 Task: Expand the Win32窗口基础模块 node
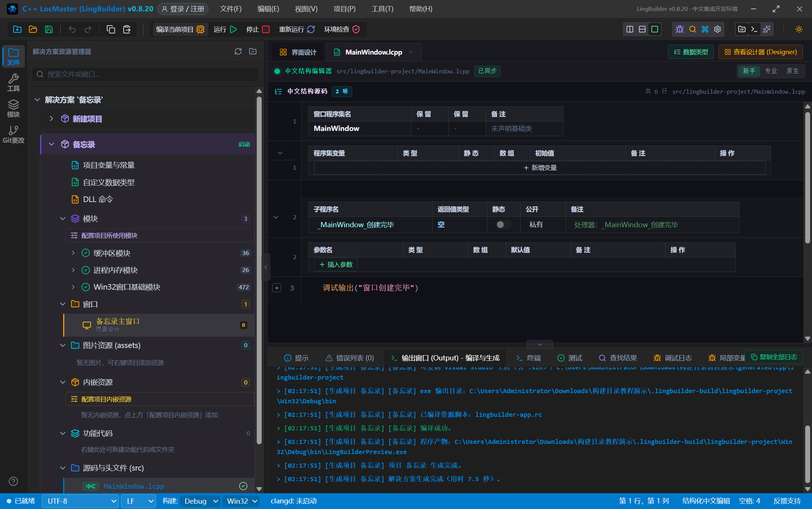pos(73,287)
